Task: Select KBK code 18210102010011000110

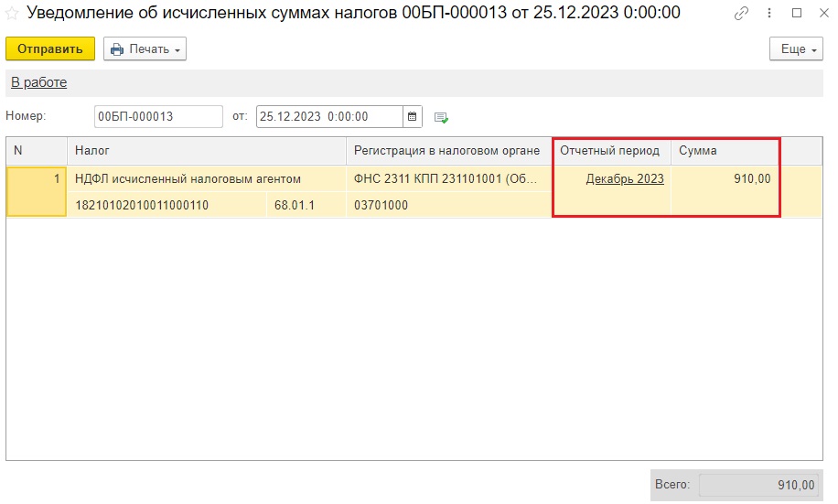Action: pos(167,205)
